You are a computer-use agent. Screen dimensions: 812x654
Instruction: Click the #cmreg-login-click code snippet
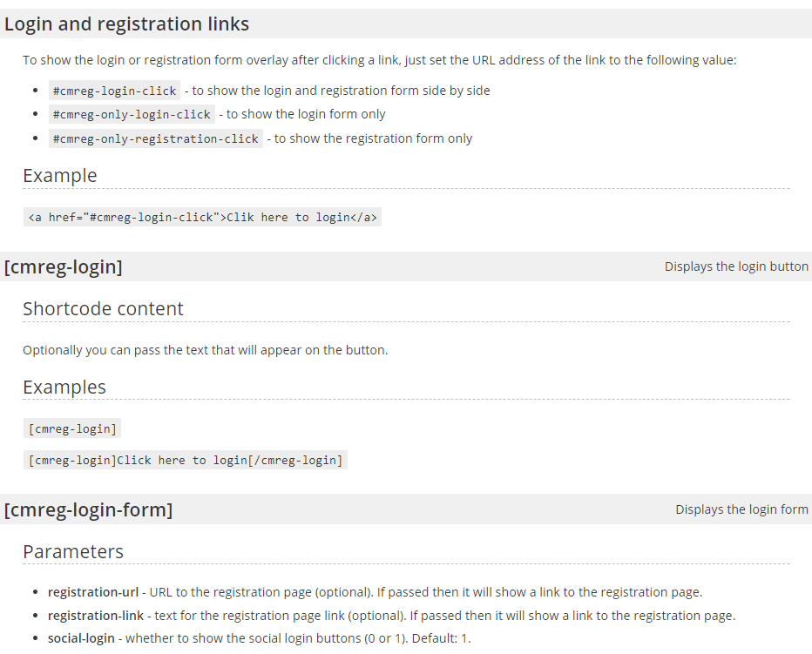click(114, 91)
